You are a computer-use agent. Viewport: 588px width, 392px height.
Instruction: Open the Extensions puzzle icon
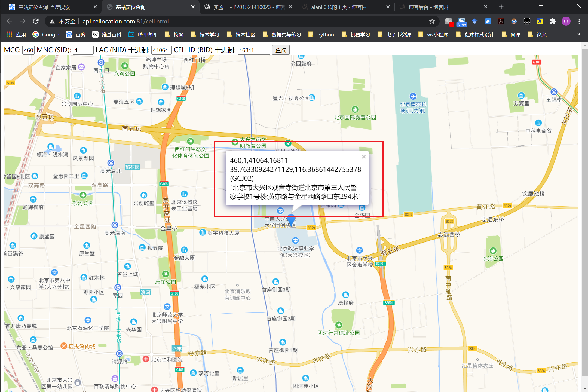click(x=553, y=21)
